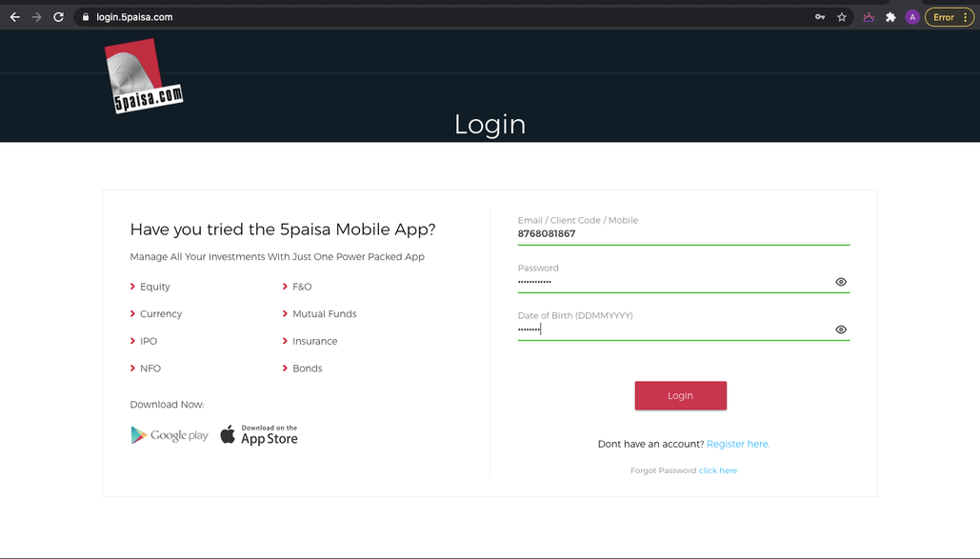Screen dimensions: 980x559
Task: Show the password with the eye icon
Action: 841,282
